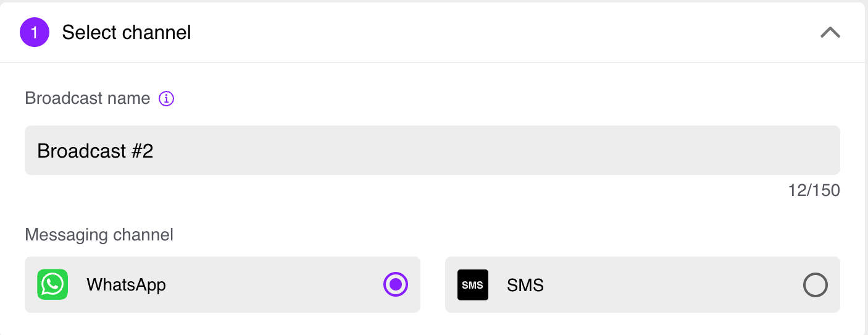This screenshot has height=335, width=868.
Task: Click the Select channel header title
Action: tap(127, 32)
